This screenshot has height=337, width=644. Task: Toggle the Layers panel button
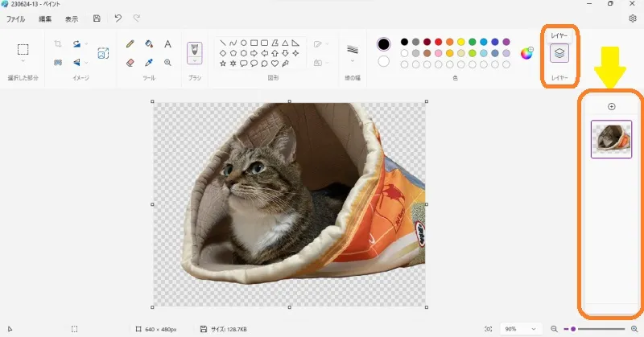click(x=559, y=52)
